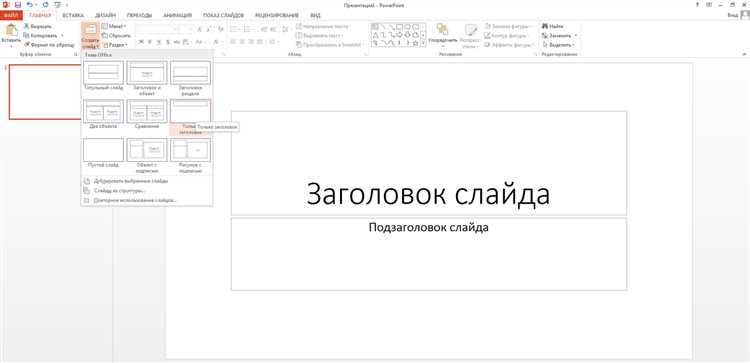Open the Макет (Layout) dropdown
750x363 pixels.
(x=113, y=26)
